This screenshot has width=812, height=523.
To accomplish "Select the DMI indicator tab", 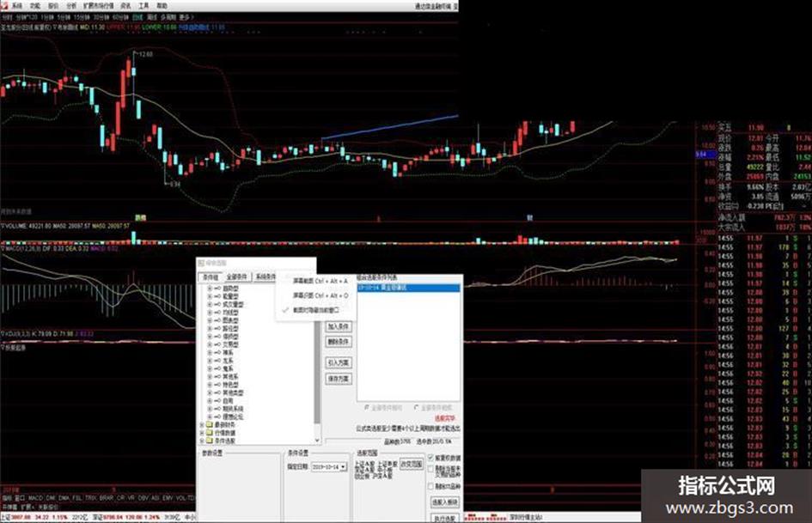I will pyautogui.click(x=51, y=497).
